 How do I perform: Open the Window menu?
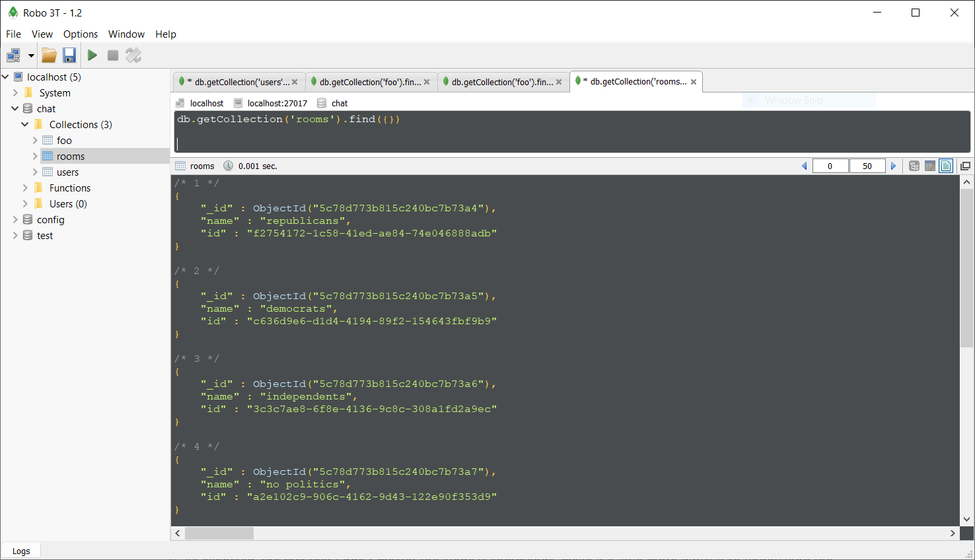click(x=126, y=34)
